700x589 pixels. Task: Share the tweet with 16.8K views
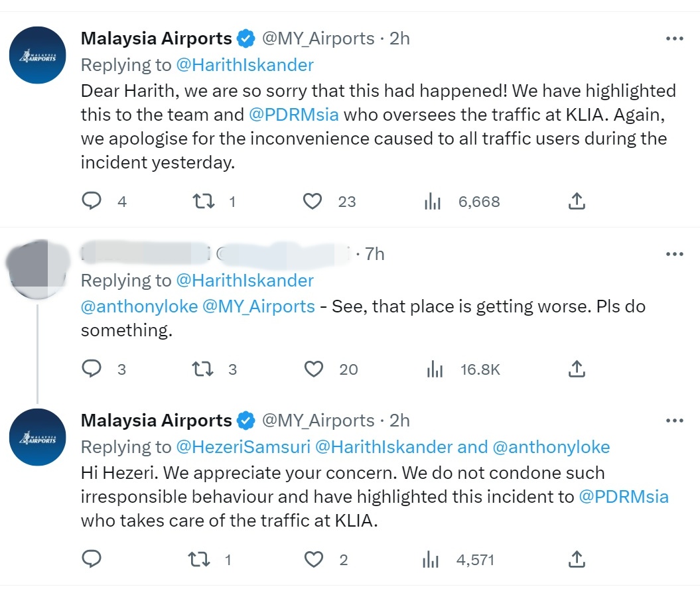[x=577, y=369]
